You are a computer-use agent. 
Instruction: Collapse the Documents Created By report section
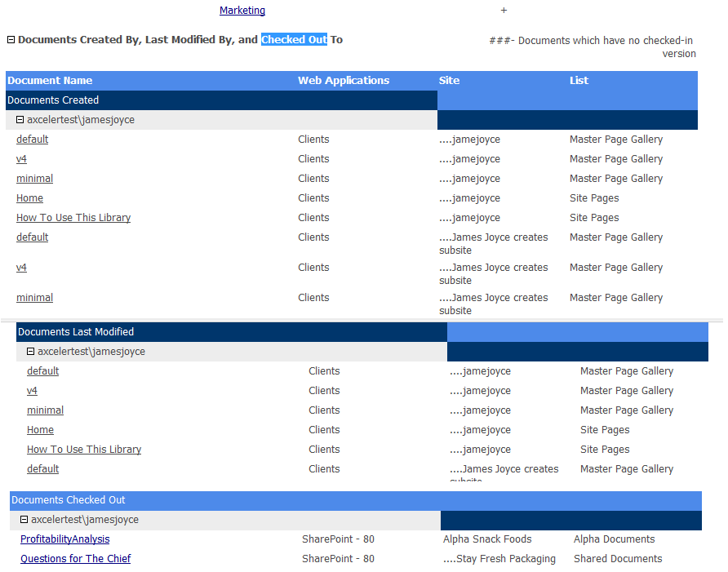[x=10, y=38]
